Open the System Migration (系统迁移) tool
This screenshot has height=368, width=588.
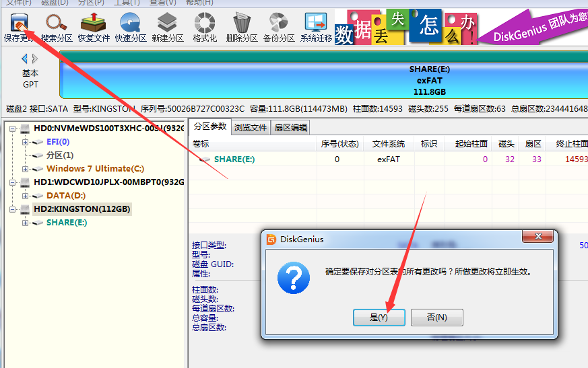[316, 28]
